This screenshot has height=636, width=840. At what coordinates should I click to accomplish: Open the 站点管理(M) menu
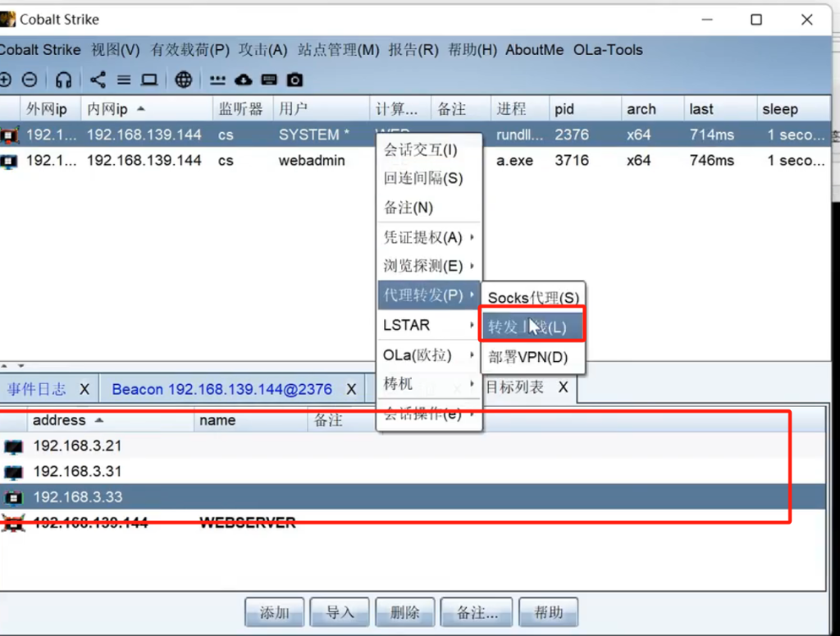click(x=338, y=50)
